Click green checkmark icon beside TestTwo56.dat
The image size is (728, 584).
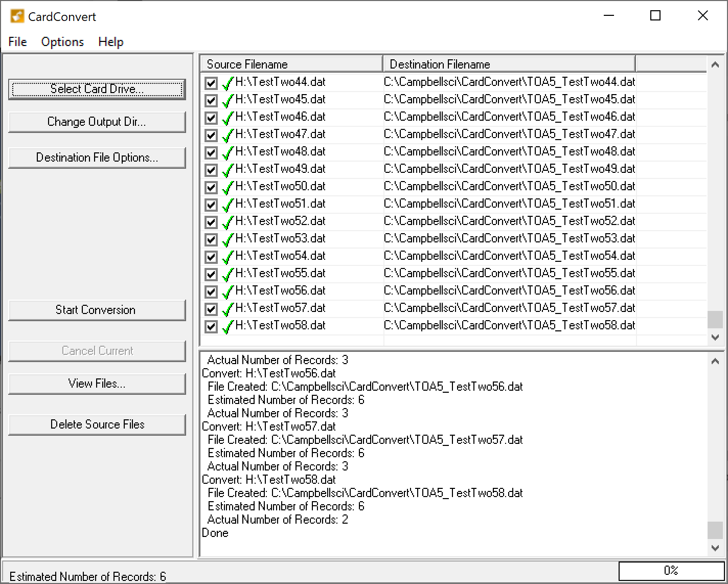pos(228,291)
